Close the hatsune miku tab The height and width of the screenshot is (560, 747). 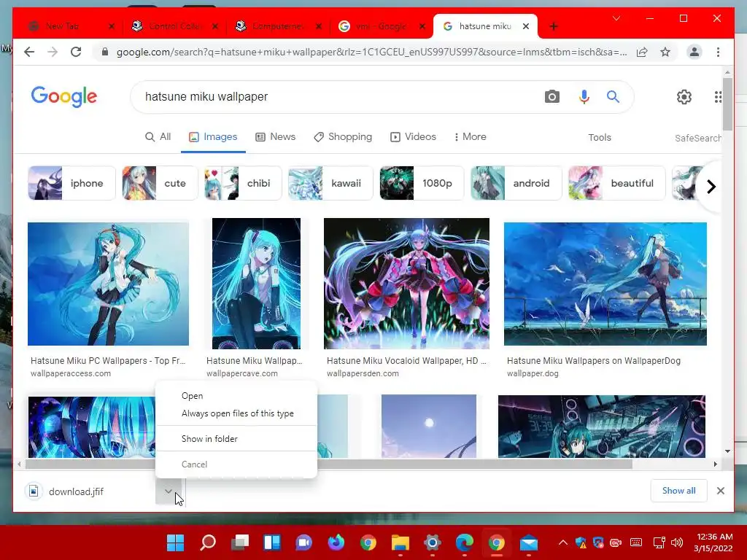pyautogui.click(x=526, y=26)
